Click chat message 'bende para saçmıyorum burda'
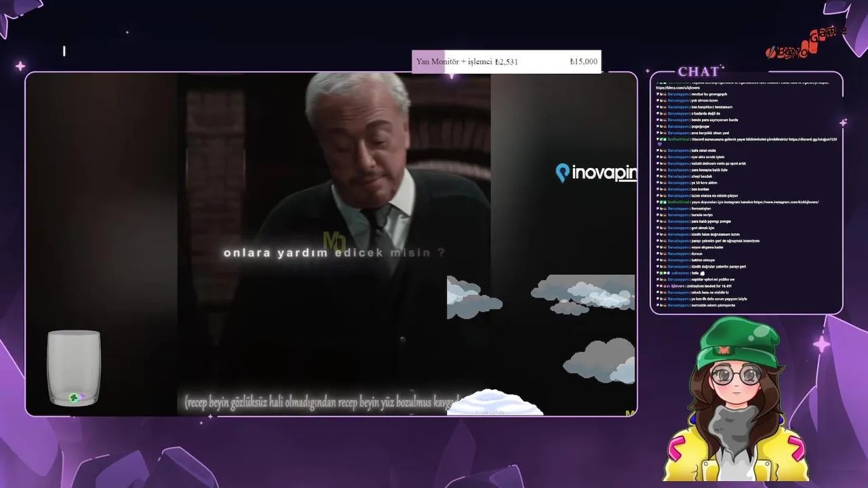 click(x=715, y=120)
